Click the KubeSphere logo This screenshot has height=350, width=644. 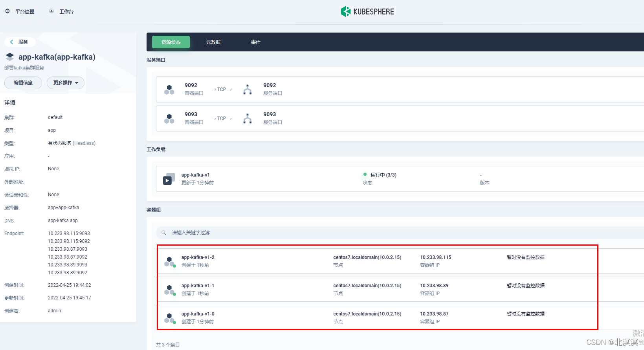(x=367, y=11)
